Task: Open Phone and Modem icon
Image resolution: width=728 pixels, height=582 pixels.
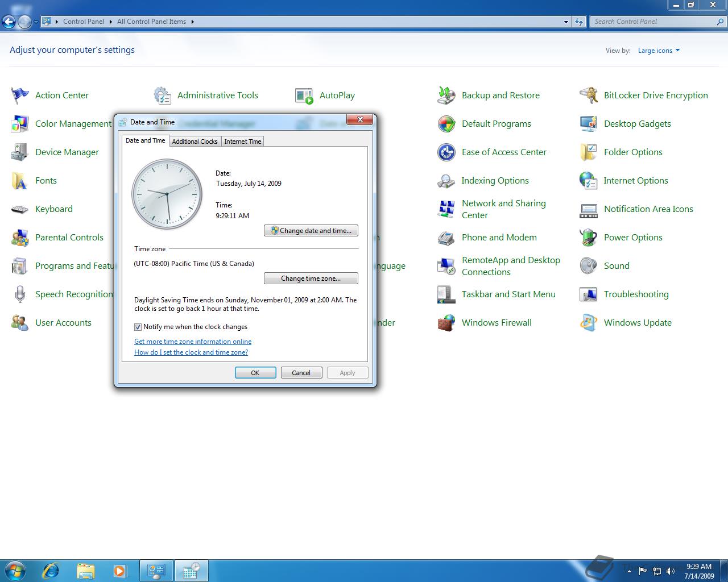Action: point(446,237)
